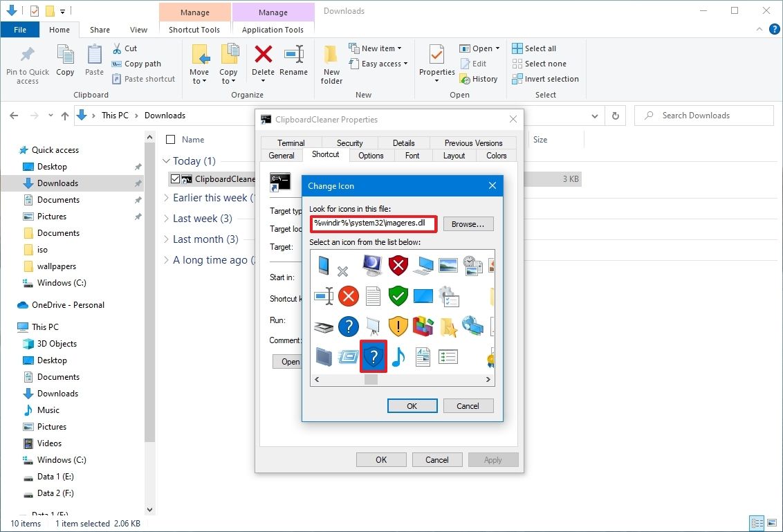Select the red shield error icon
Image resolution: width=783 pixels, height=532 pixels.
click(398, 265)
